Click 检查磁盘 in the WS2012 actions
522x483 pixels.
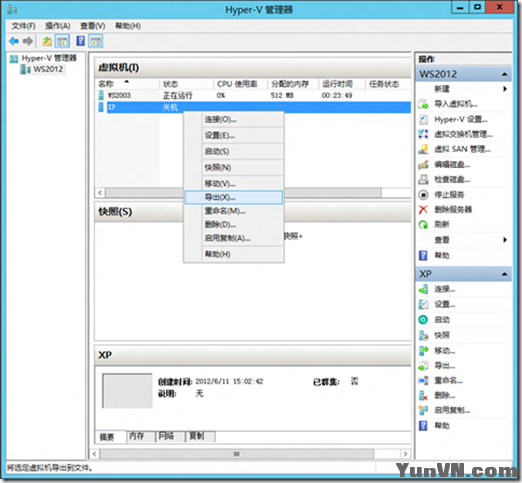coord(452,180)
